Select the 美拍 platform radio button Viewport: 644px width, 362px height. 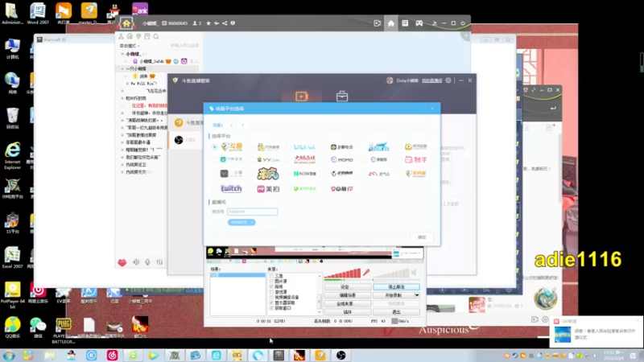pos(252,189)
